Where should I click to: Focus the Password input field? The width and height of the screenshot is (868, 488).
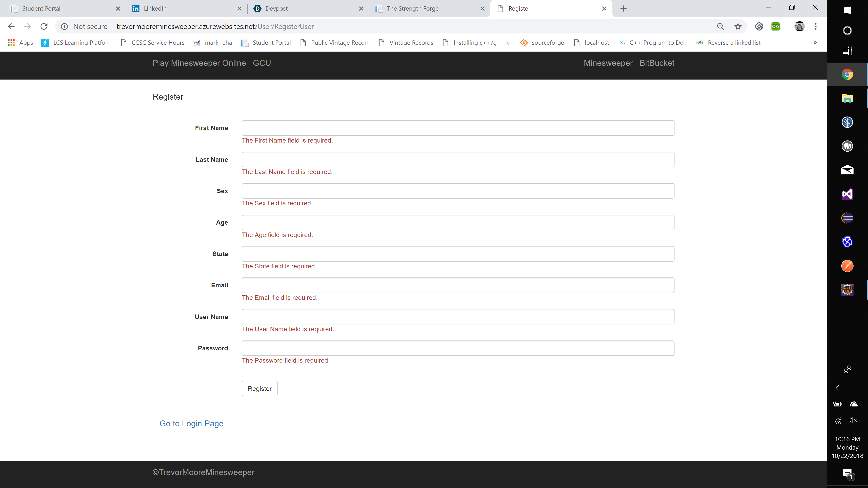point(458,348)
